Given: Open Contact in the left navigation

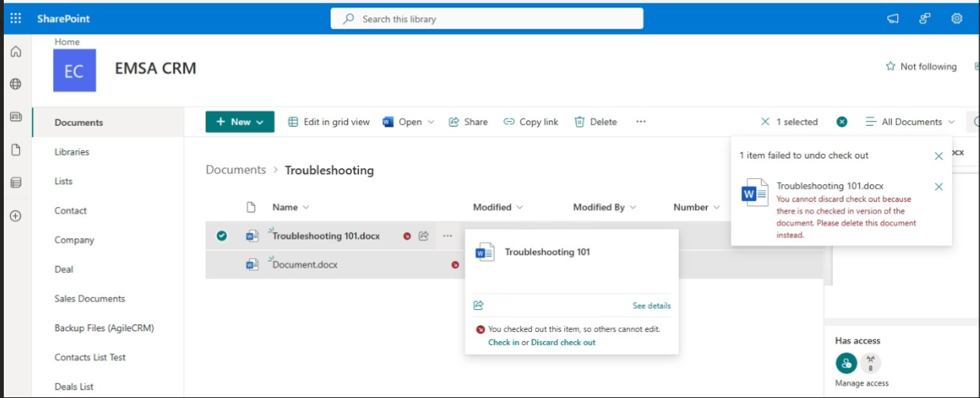Looking at the screenshot, I should [x=71, y=211].
